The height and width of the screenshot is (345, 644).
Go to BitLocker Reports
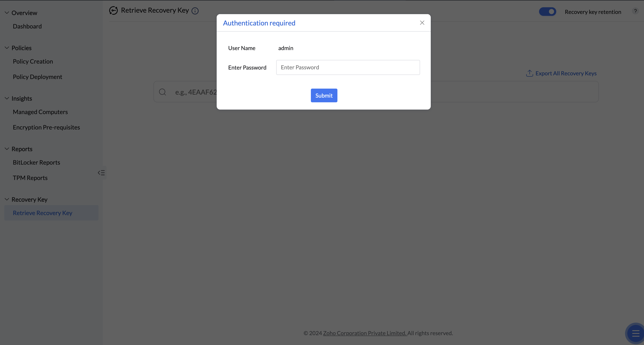point(36,162)
